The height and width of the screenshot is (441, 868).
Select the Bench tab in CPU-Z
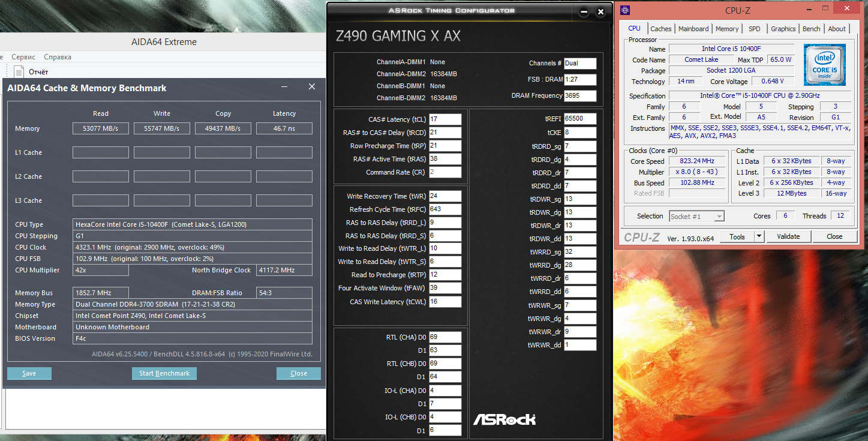click(812, 29)
